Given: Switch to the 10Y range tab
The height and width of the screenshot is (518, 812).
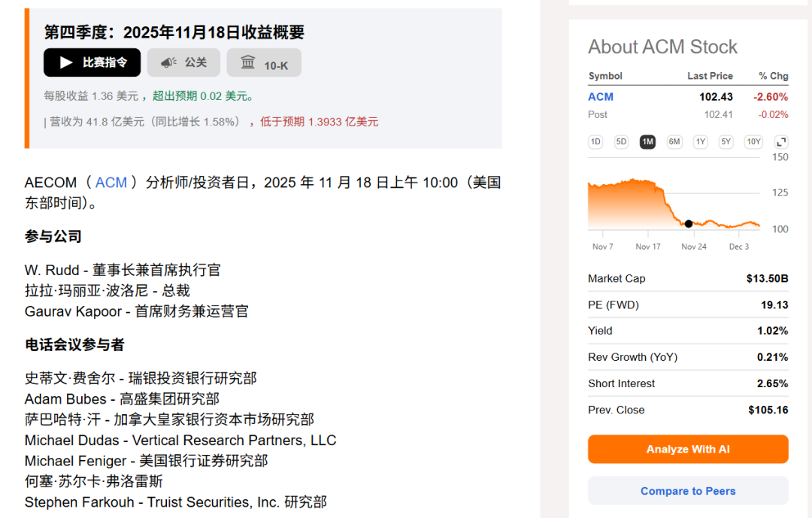Looking at the screenshot, I should (x=753, y=141).
